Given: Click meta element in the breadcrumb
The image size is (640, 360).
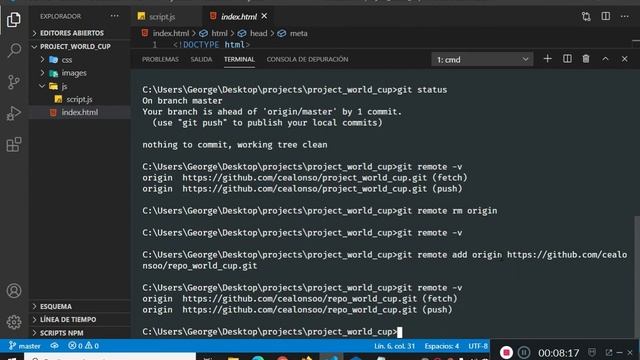Looking at the screenshot, I should pyautogui.click(x=298, y=33).
